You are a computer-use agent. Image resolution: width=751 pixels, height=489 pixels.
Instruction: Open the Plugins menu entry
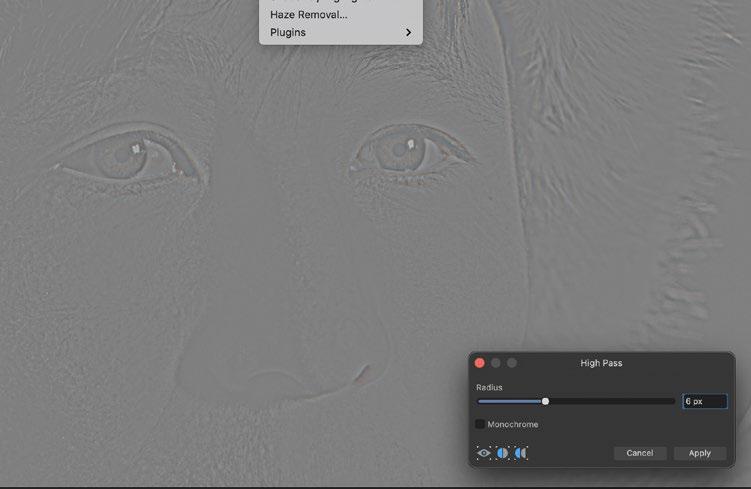[x=288, y=33]
